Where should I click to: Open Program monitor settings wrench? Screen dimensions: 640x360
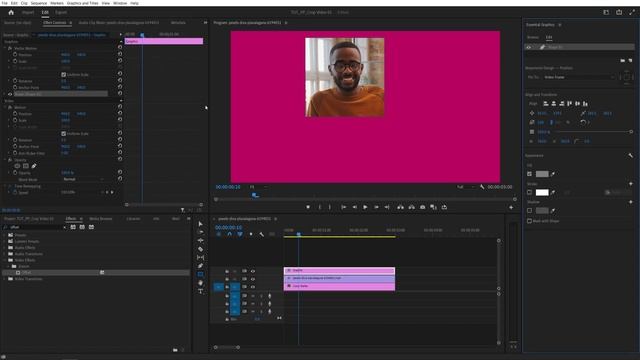482,187
